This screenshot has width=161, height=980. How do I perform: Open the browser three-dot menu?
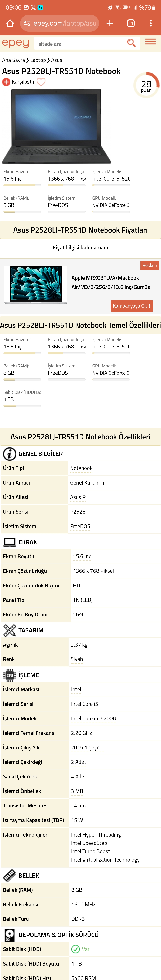pos(151,23)
